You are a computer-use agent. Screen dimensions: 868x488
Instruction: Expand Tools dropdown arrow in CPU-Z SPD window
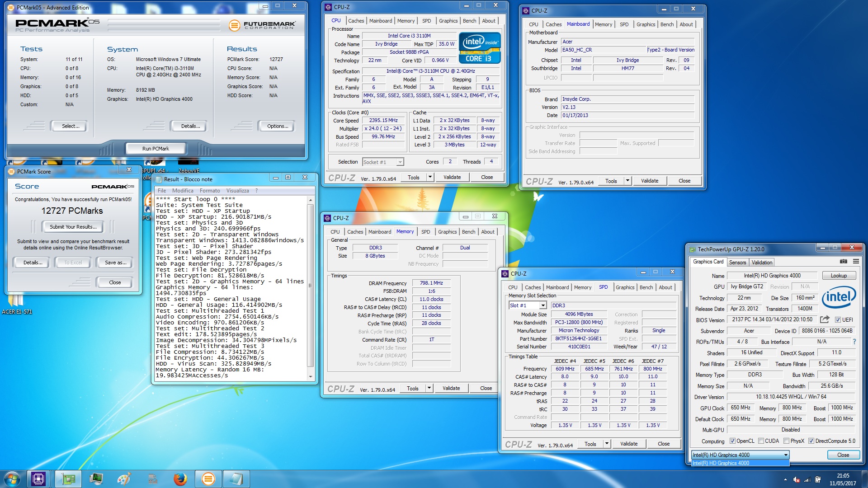(x=607, y=444)
